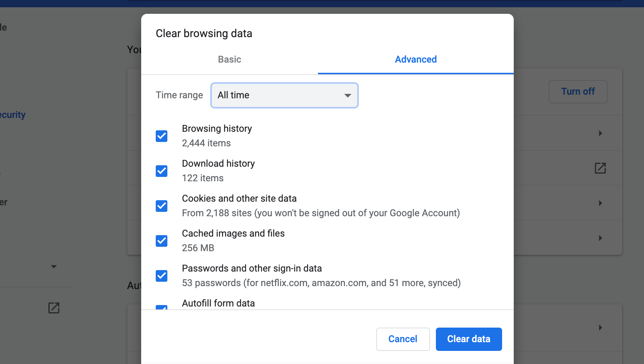Cancel the clear browsing data dialog

pos(402,339)
